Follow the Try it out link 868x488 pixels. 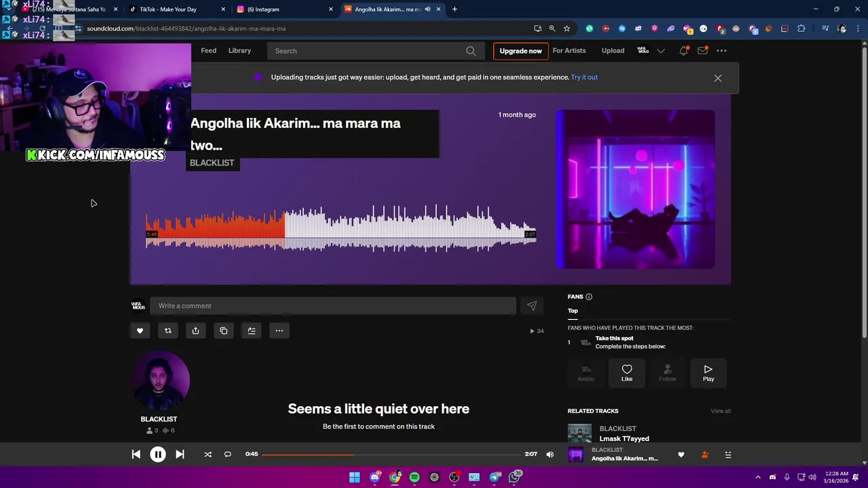[584, 77]
